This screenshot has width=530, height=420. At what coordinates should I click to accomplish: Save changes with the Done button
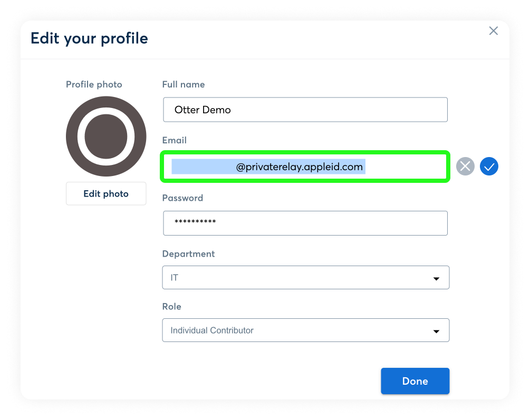pos(415,381)
